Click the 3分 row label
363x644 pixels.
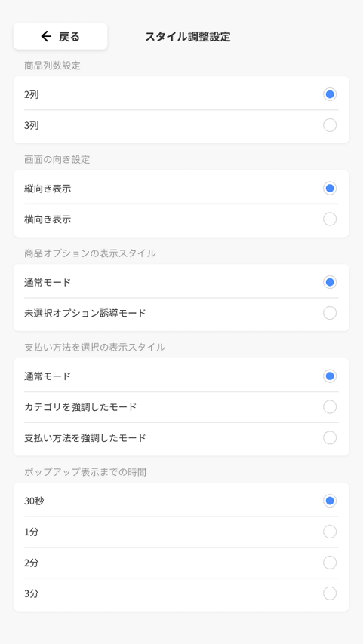32,594
